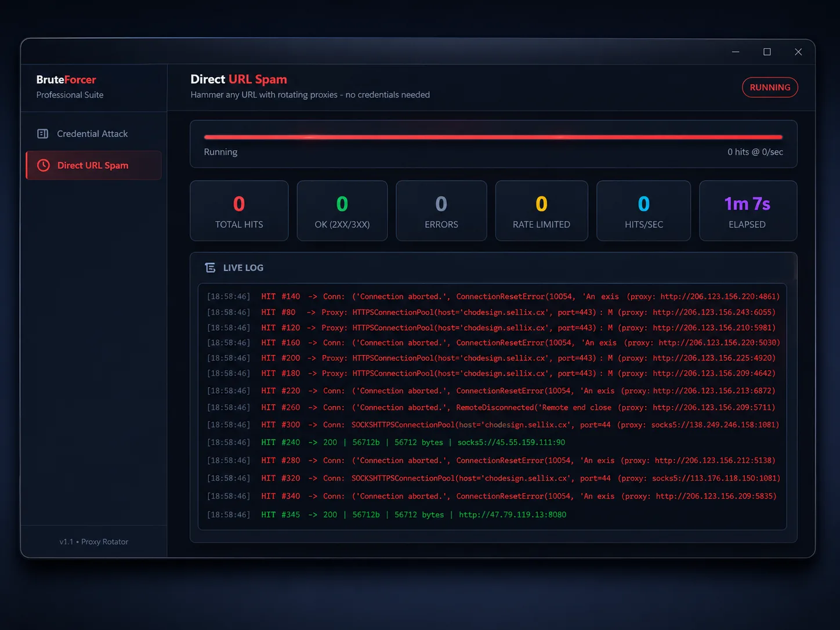The image size is (840, 630).
Task: Select the HIT #220 log line
Action: pos(491,391)
